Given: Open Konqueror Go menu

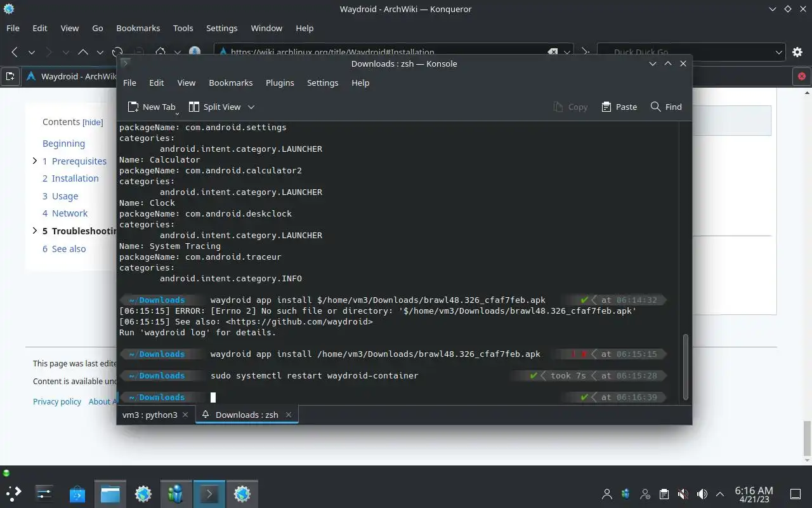Looking at the screenshot, I should point(98,28).
